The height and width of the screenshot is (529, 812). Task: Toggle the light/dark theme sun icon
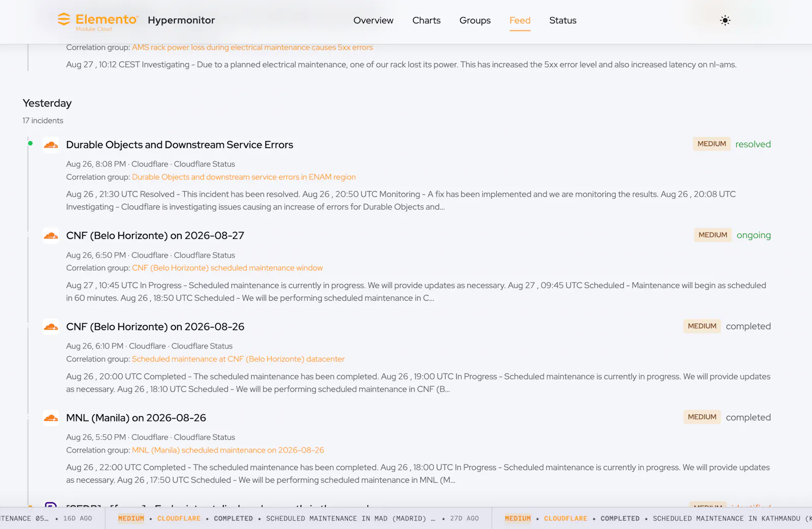(x=725, y=20)
